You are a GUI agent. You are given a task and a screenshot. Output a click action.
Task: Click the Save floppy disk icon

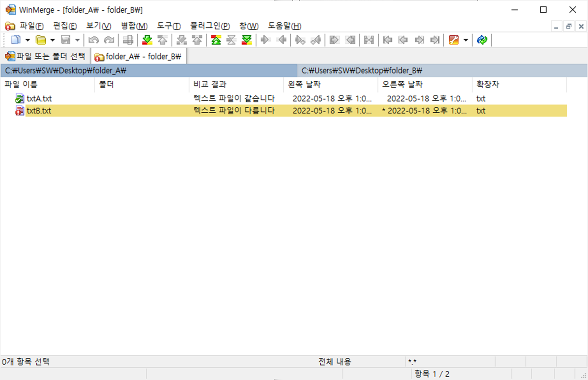point(65,40)
